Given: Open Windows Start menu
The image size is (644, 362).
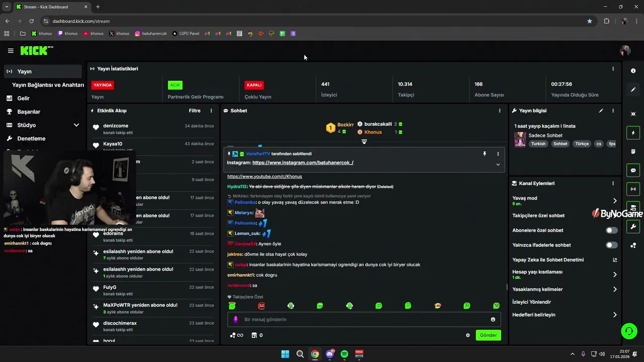Looking at the screenshot, I should 285,354.
